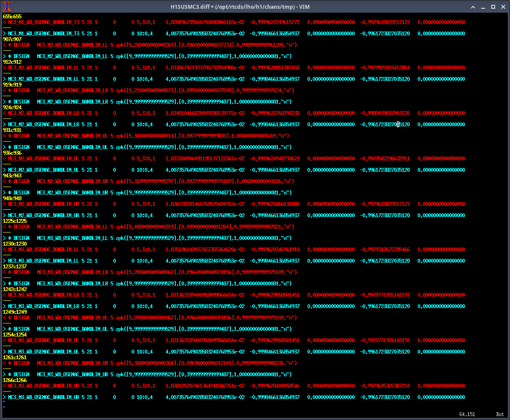This screenshot has height=420, width=510.
Task: Click the 1249c1249 hunk header
Action: [14, 312]
